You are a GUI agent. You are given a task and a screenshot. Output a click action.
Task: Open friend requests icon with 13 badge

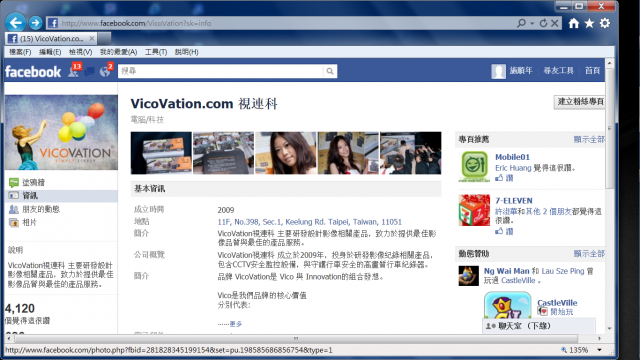74,71
